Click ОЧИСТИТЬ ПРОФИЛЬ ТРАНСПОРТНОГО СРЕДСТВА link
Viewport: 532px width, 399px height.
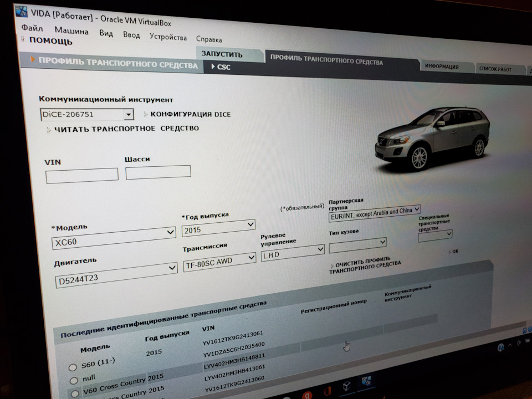365,267
